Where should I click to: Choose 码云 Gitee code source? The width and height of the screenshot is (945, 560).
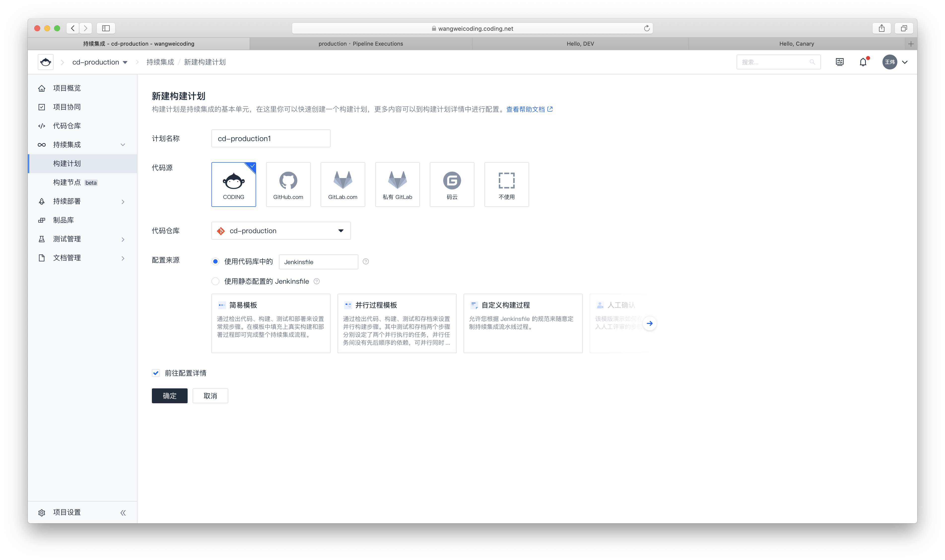[x=452, y=185]
